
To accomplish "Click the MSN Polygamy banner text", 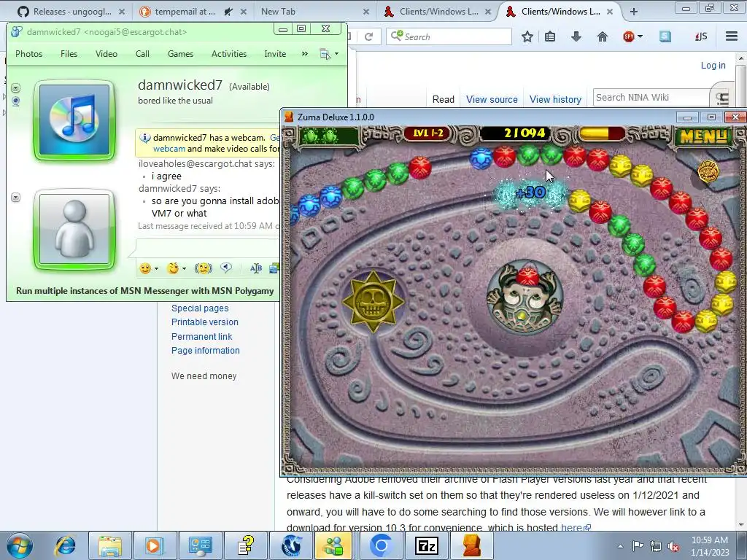I will point(145,291).
